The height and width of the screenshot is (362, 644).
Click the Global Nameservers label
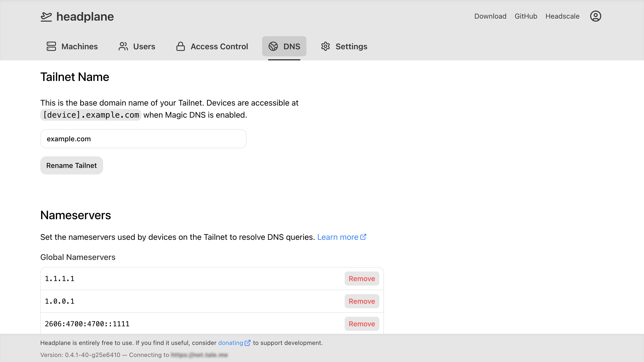[x=78, y=257]
